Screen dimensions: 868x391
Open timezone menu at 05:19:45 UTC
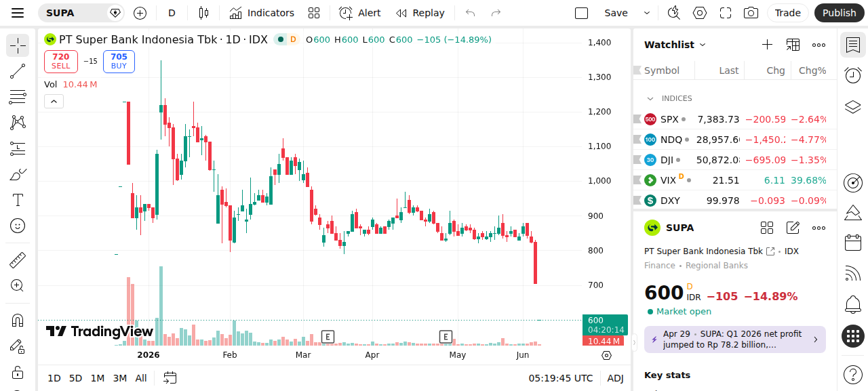(561, 378)
